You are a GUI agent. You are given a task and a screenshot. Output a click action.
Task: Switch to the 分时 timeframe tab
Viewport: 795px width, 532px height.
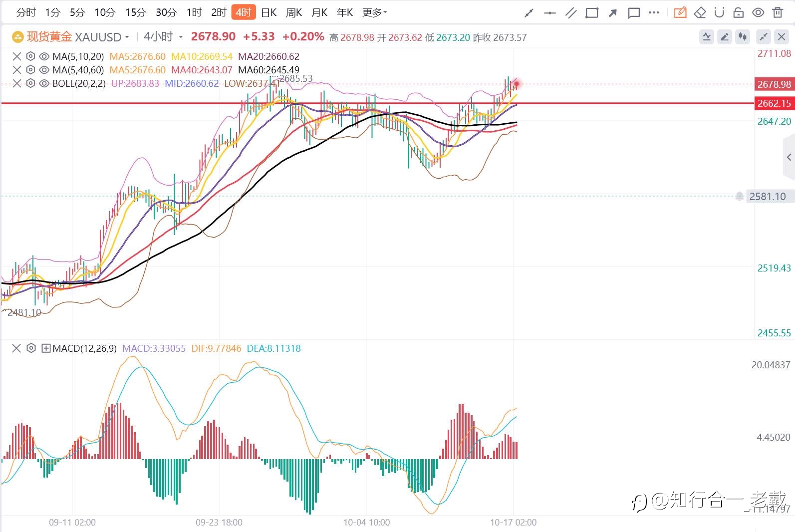coord(26,12)
